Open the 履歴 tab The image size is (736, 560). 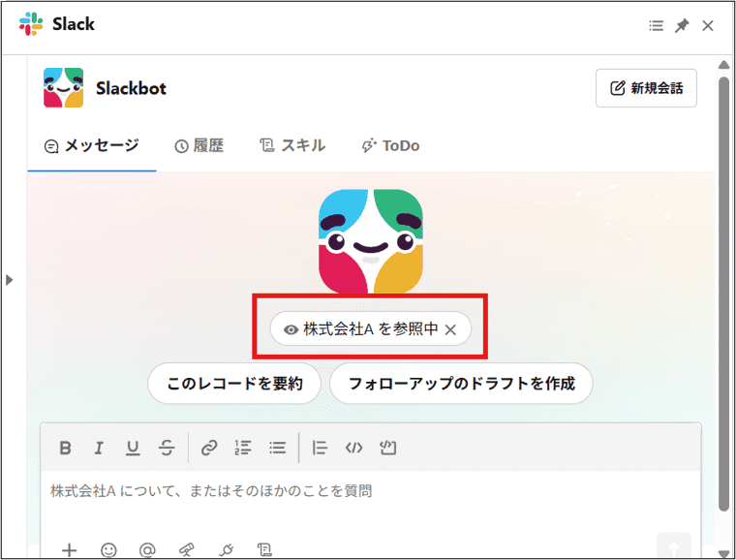199,146
